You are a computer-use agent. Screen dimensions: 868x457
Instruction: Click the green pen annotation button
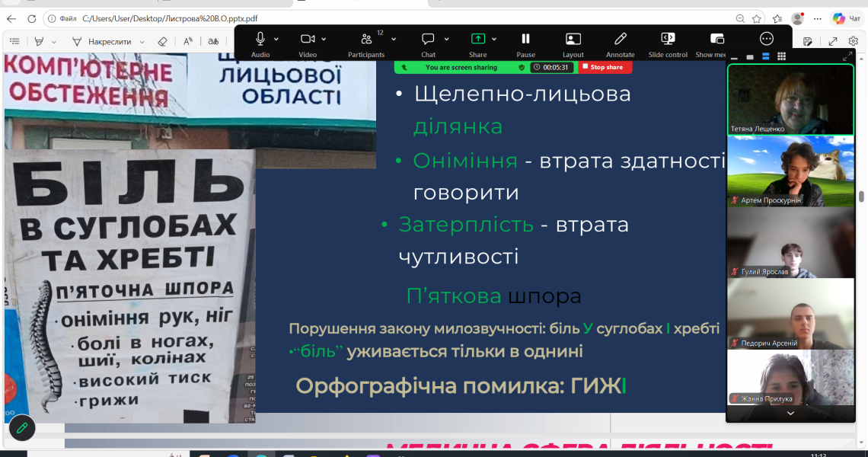pos(22,427)
